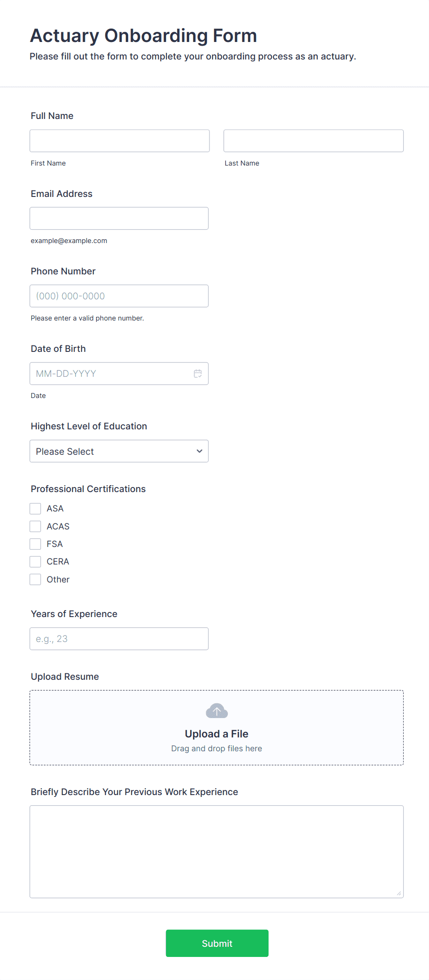Click the dropdown chevron in Highest Level of Education

[x=199, y=451]
